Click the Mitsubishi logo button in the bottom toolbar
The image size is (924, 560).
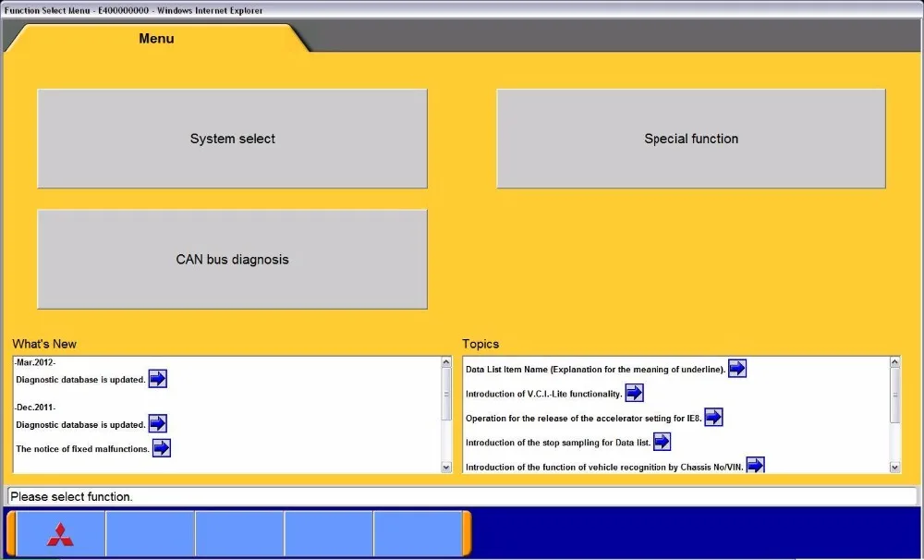point(61,534)
